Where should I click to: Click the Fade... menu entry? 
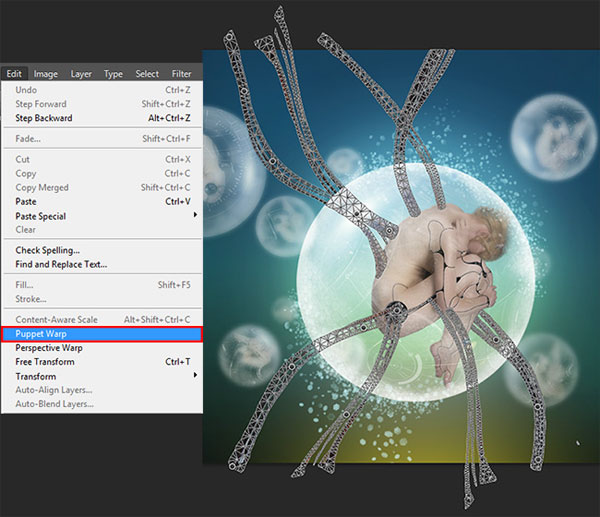coord(102,139)
